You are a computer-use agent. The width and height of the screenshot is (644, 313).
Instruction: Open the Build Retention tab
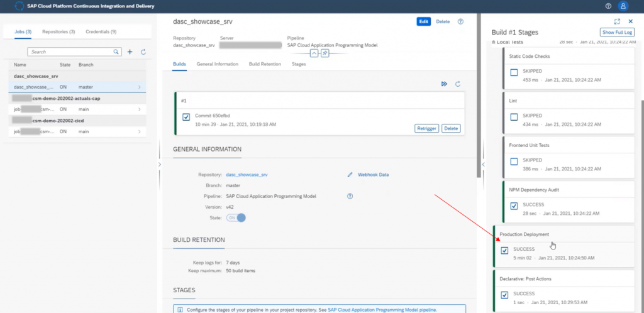(x=265, y=64)
